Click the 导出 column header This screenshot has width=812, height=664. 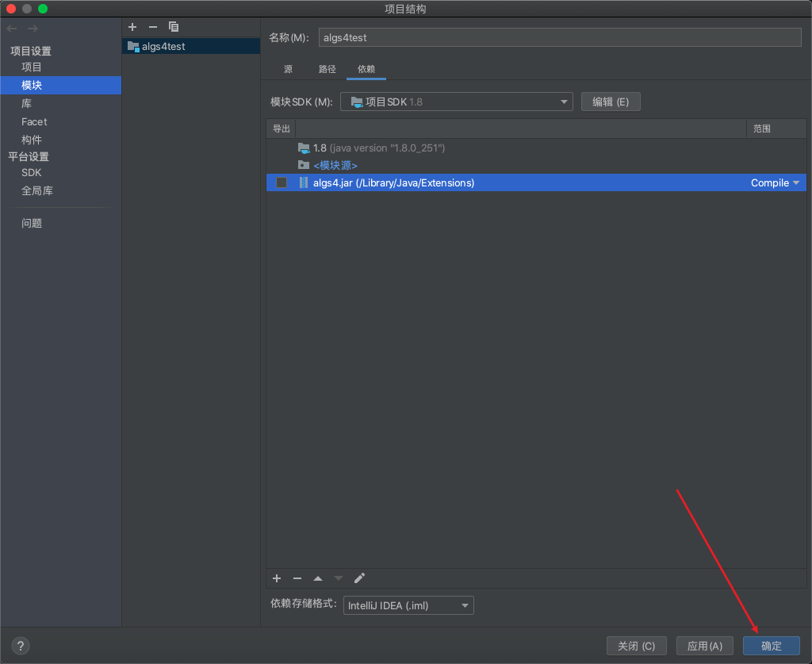click(282, 129)
